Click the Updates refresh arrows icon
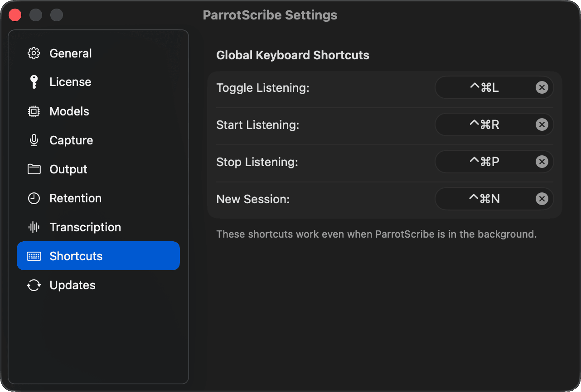Image resolution: width=581 pixels, height=392 pixels. [x=34, y=285]
